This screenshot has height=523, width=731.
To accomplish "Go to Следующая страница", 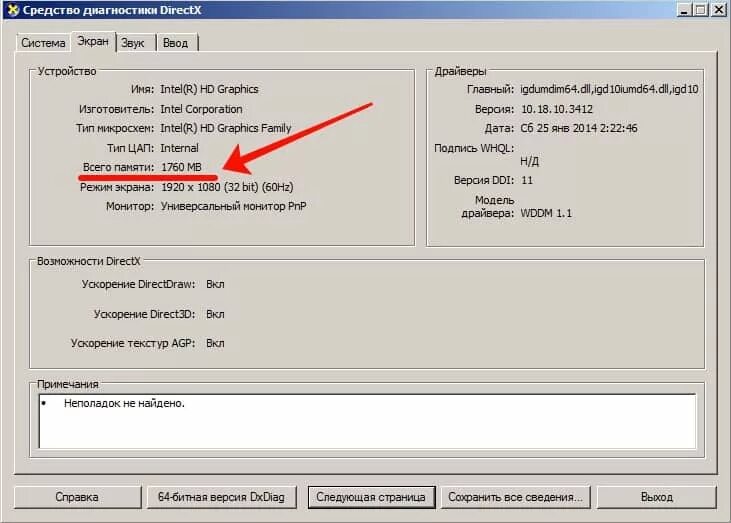I will 371,497.
